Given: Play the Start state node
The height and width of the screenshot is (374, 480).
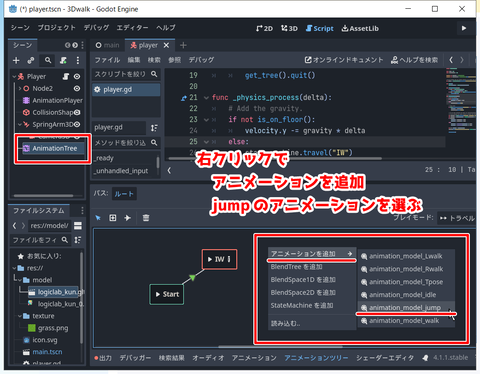Looking at the screenshot, I should 158,294.
